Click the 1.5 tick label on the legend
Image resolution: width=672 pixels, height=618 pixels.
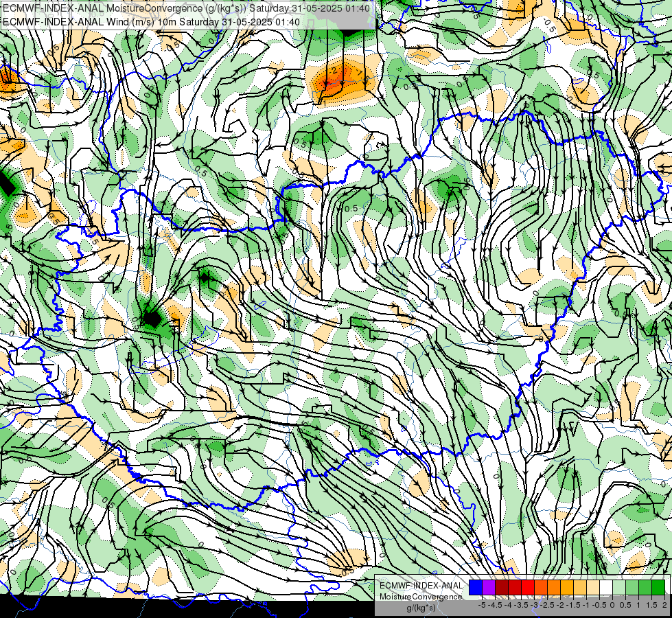click(x=651, y=605)
